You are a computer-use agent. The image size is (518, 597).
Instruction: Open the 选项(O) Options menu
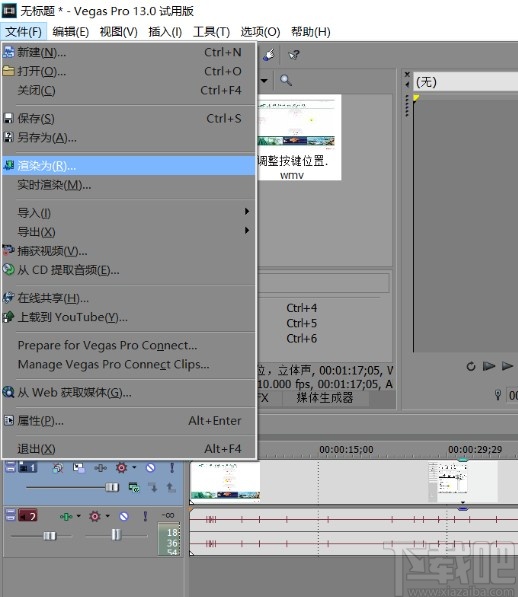(260, 32)
